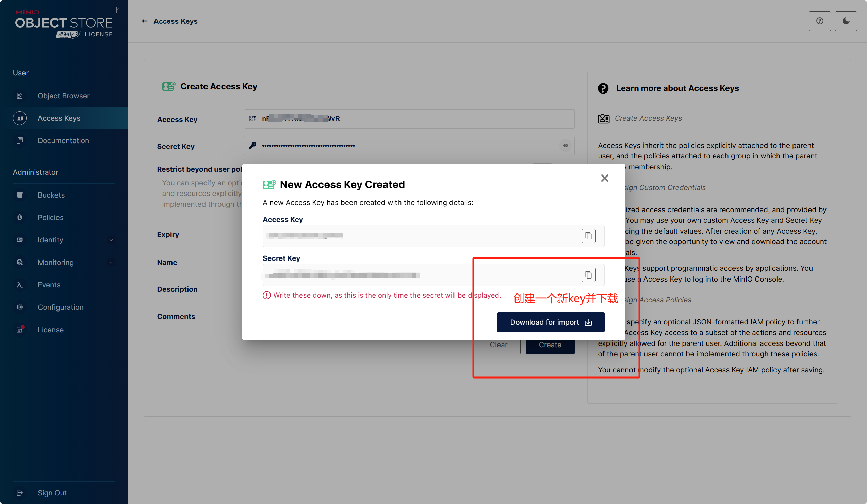Open Documentation in the sidebar
The height and width of the screenshot is (504, 867).
point(63,140)
